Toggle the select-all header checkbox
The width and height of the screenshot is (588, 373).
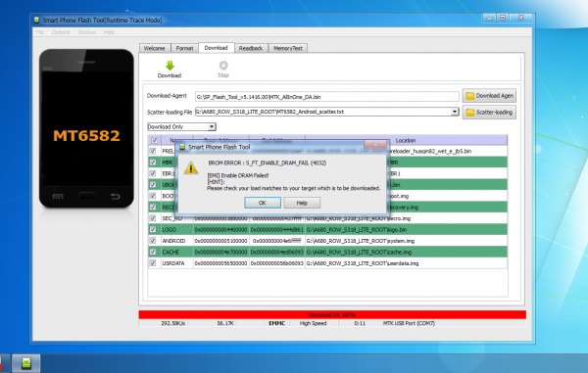click(x=154, y=140)
